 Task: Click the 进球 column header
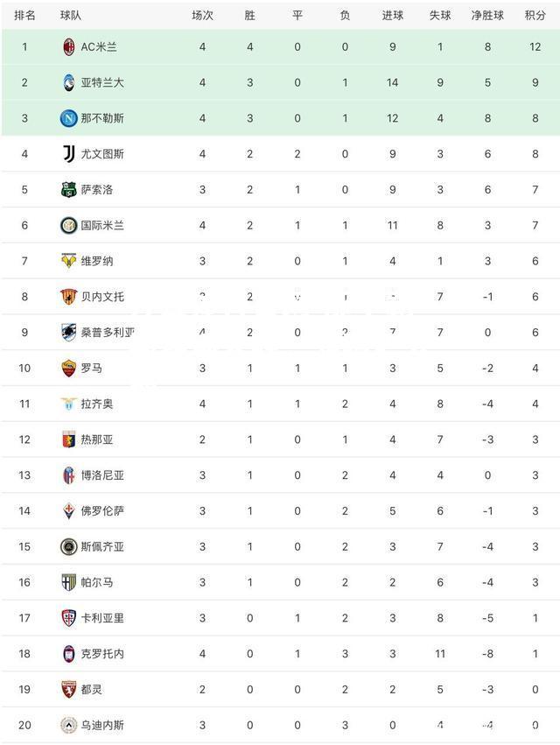point(392,16)
